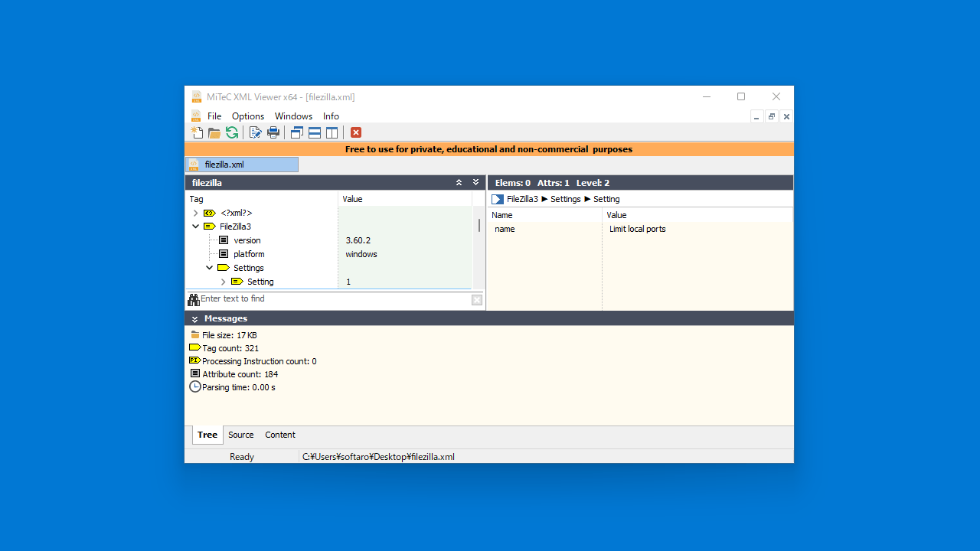Open a file with the folder toolbar icon

pyautogui.click(x=214, y=132)
